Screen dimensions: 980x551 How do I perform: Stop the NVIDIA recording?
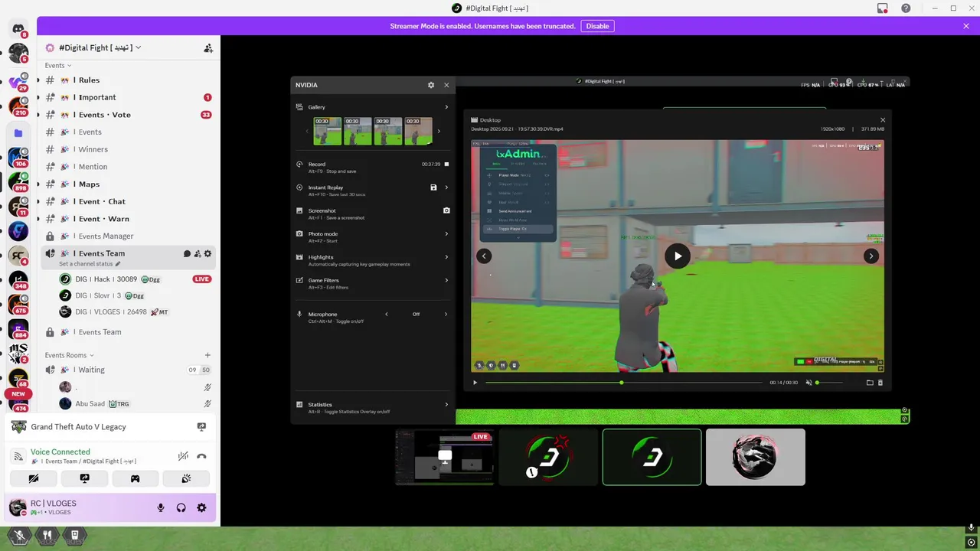tap(446, 164)
